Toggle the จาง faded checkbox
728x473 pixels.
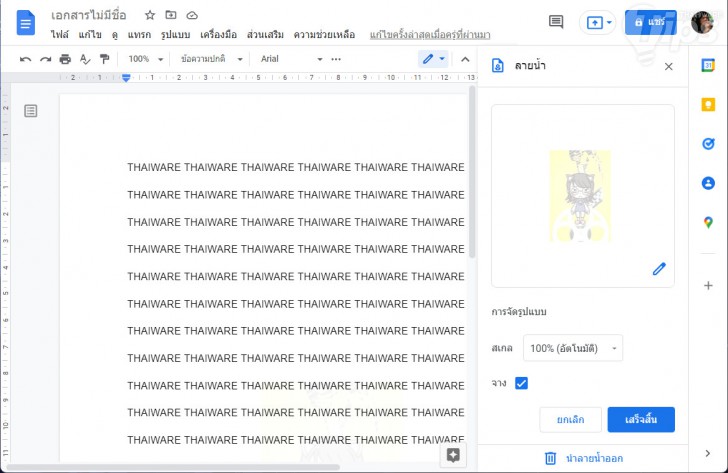pyautogui.click(x=521, y=383)
